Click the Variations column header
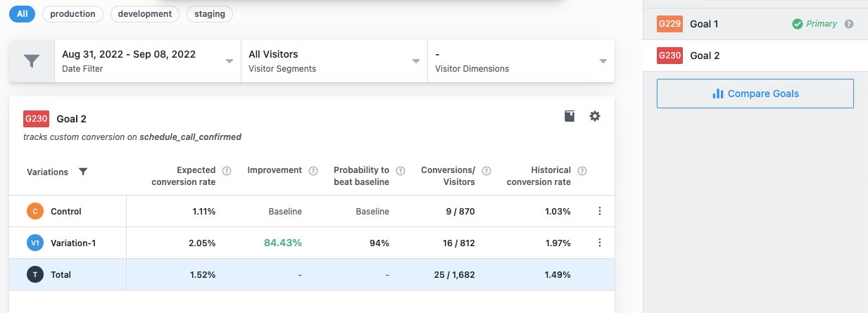The height and width of the screenshot is (313, 868). 47,172
